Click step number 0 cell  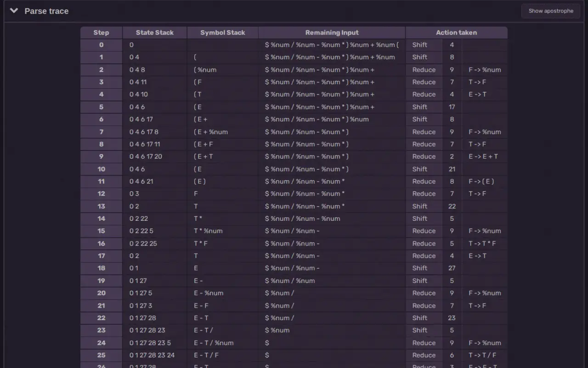[101, 45]
